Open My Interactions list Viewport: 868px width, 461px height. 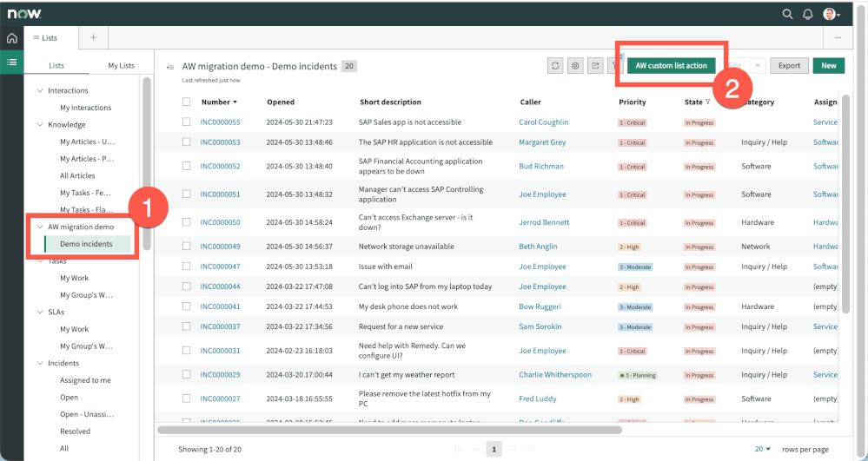(86, 108)
